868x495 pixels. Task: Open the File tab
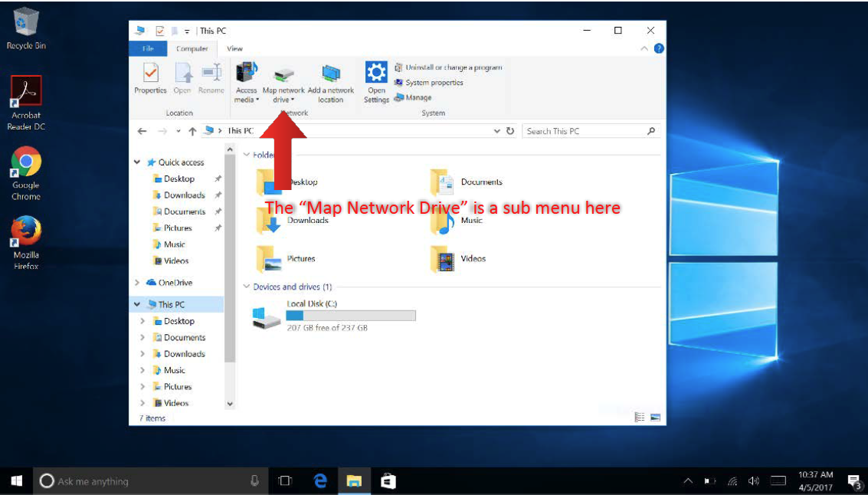[x=148, y=49]
